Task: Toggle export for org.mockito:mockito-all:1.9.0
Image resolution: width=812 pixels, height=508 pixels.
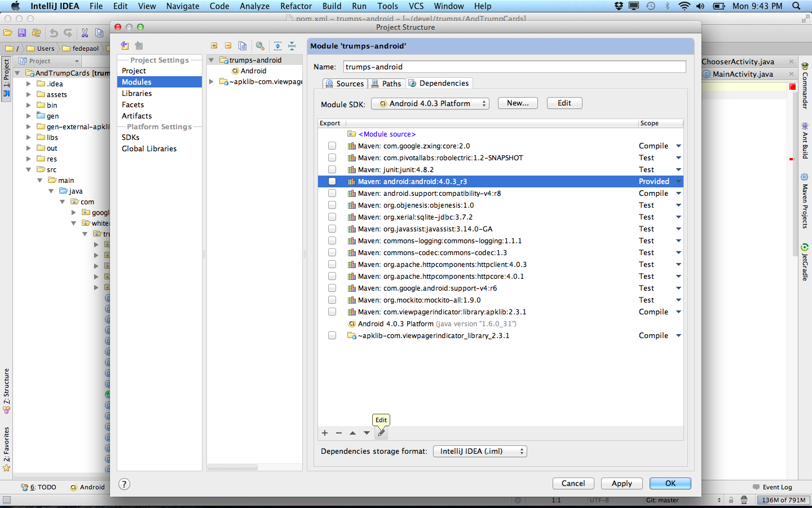Action: coord(332,300)
